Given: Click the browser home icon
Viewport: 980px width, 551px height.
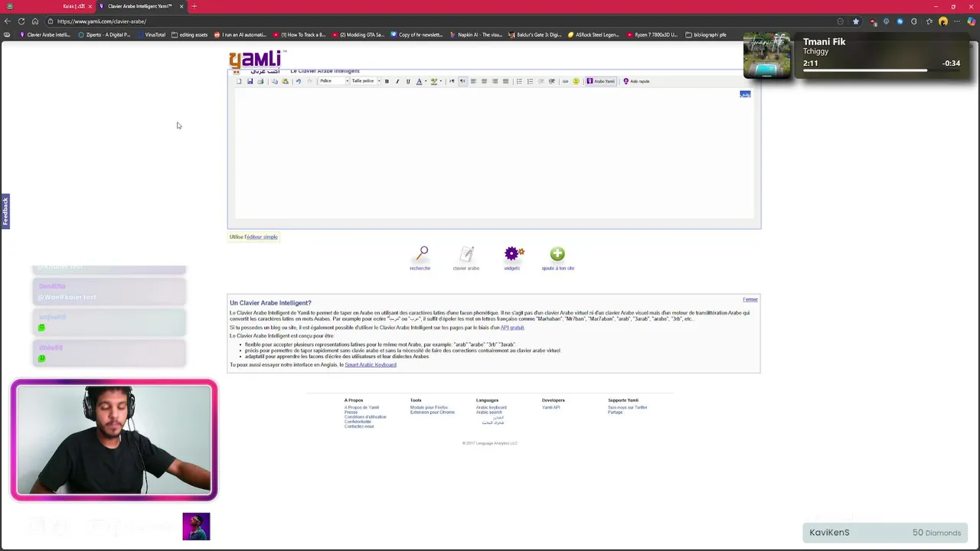Looking at the screenshot, I should click(x=35, y=21).
